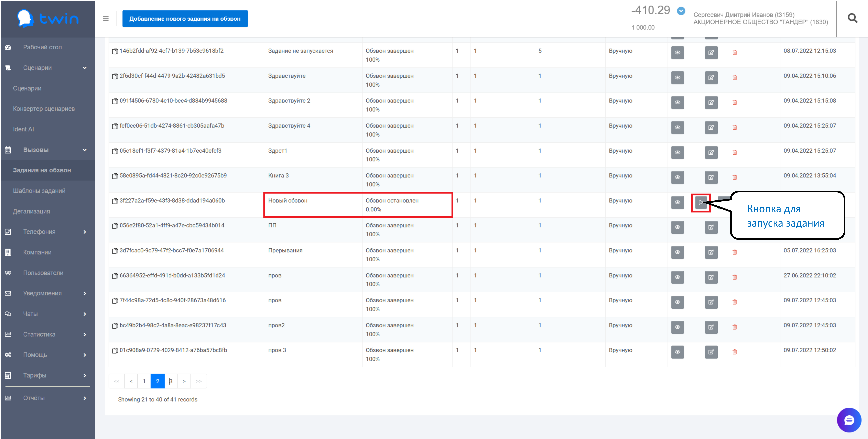Delete the Книга 3 task
The image size is (868, 439).
(x=735, y=177)
